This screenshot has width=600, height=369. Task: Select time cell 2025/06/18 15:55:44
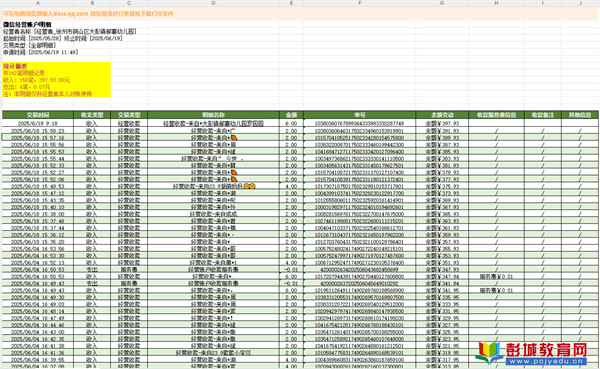coord(38,158)
